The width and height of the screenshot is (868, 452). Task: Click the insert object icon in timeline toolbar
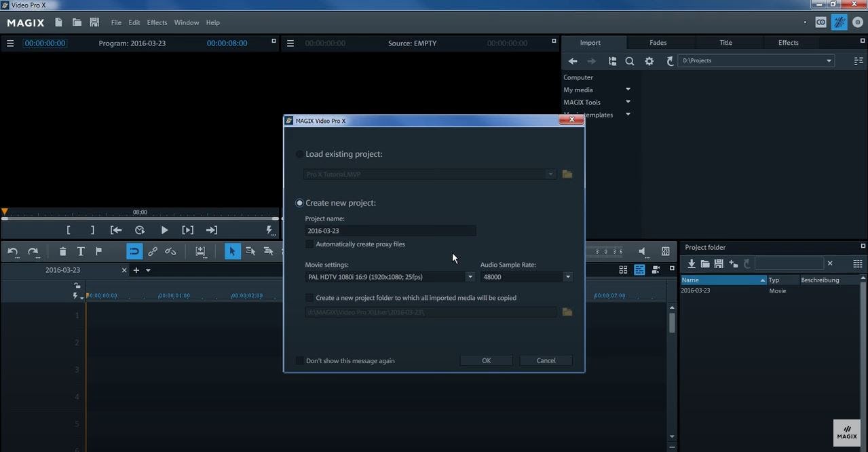(200, 251)
